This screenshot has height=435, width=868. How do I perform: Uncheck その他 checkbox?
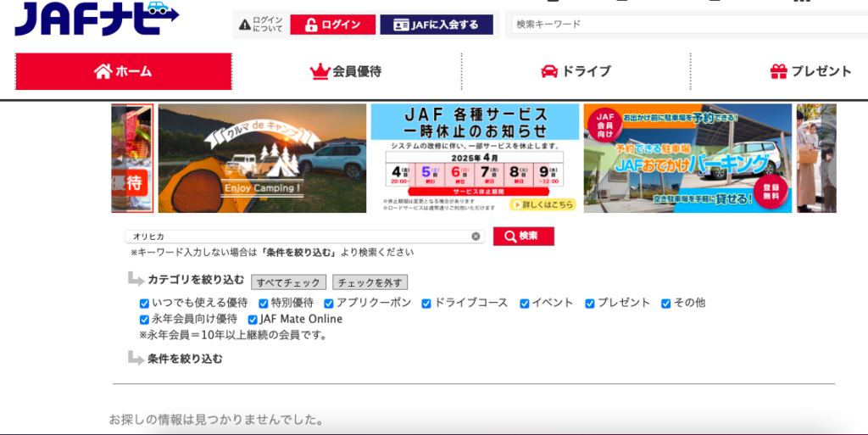(666, 304)
